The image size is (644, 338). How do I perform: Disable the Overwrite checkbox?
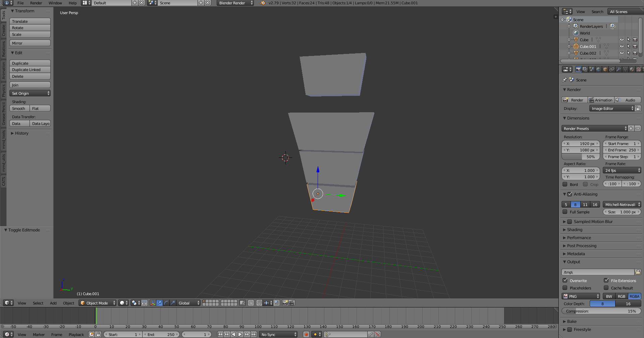[x=565, y=280]
